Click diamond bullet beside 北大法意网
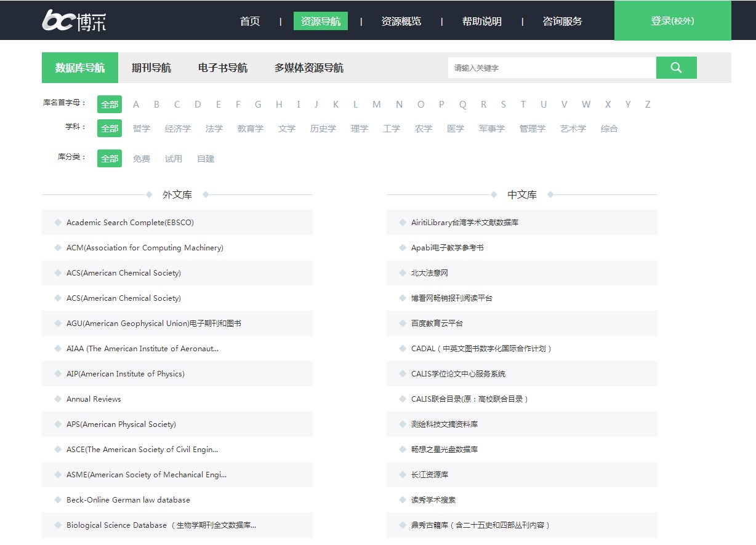 403,273
